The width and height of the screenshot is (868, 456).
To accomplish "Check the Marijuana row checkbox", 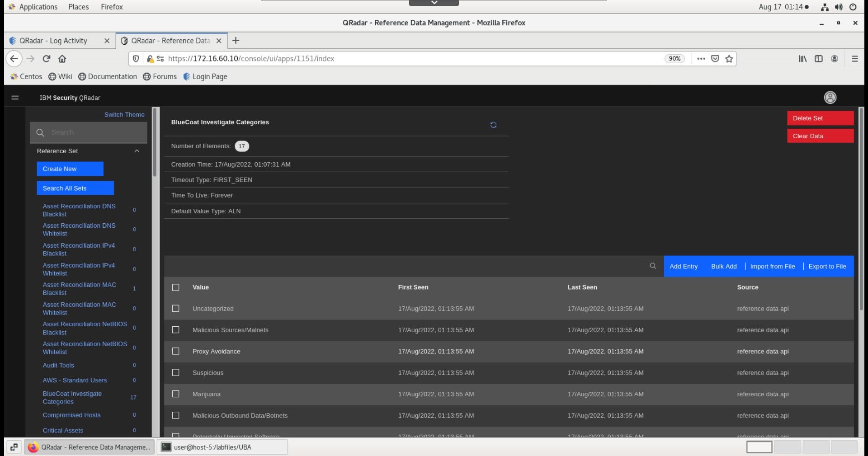I will 176,394.
